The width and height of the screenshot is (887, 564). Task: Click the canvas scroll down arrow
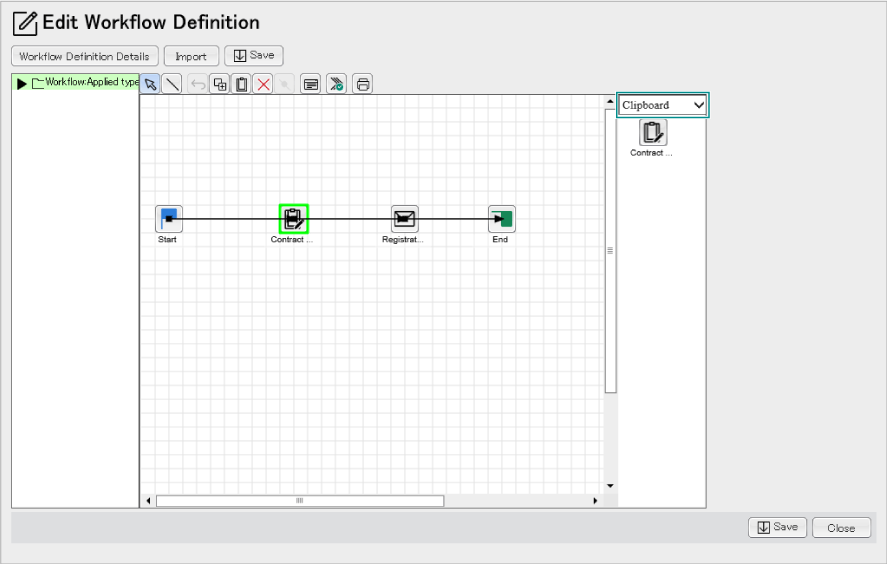click(610, 486)
